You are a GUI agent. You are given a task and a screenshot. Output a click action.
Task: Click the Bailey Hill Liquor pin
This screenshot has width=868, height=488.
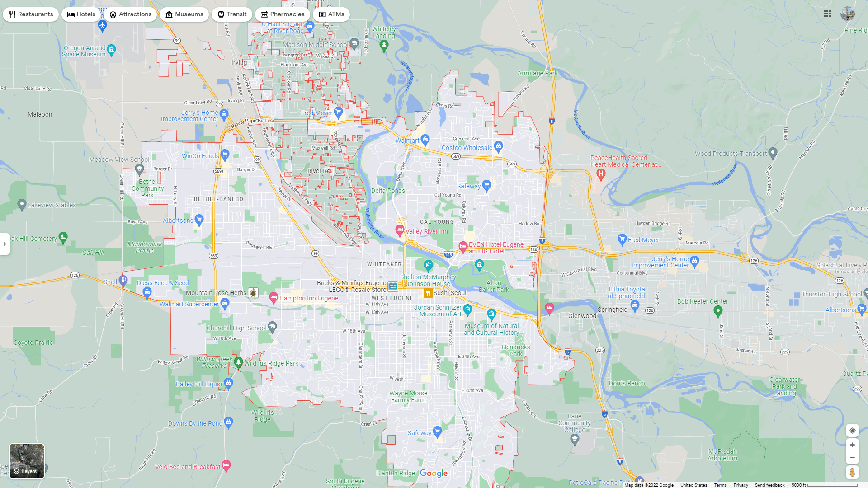click(x=228, y=383)
